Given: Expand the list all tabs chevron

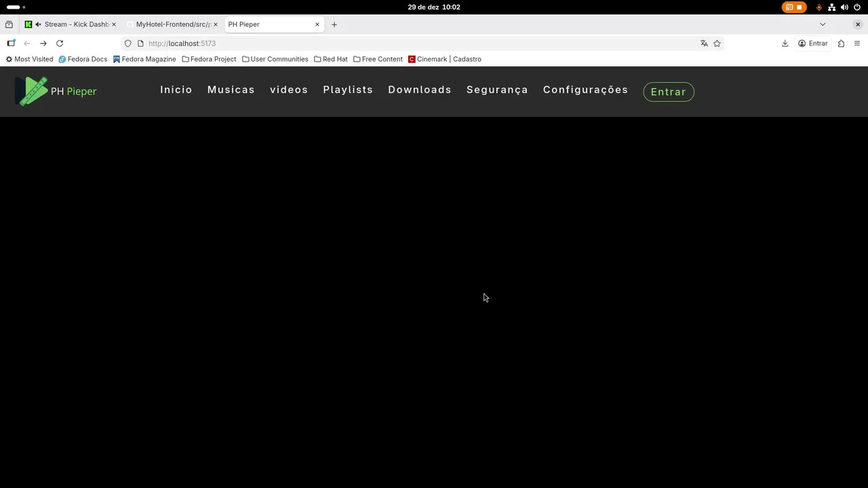Looking at the screenshot, I should click(823, 24).
